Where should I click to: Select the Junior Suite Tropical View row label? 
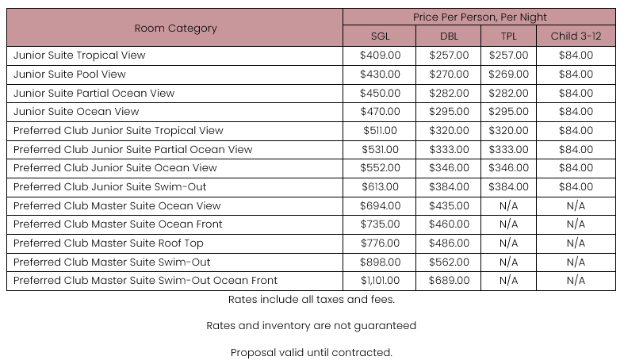click(x=79, y=56)
